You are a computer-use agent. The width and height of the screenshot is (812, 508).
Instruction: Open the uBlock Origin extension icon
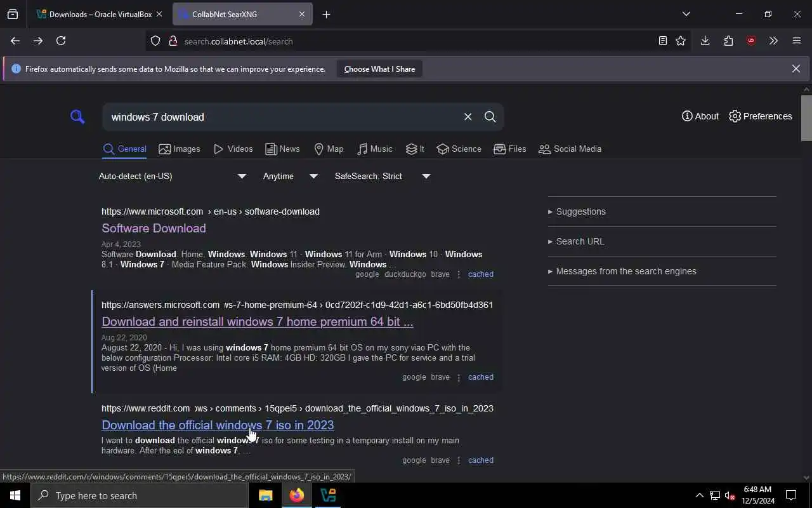[x=751, y=41]
